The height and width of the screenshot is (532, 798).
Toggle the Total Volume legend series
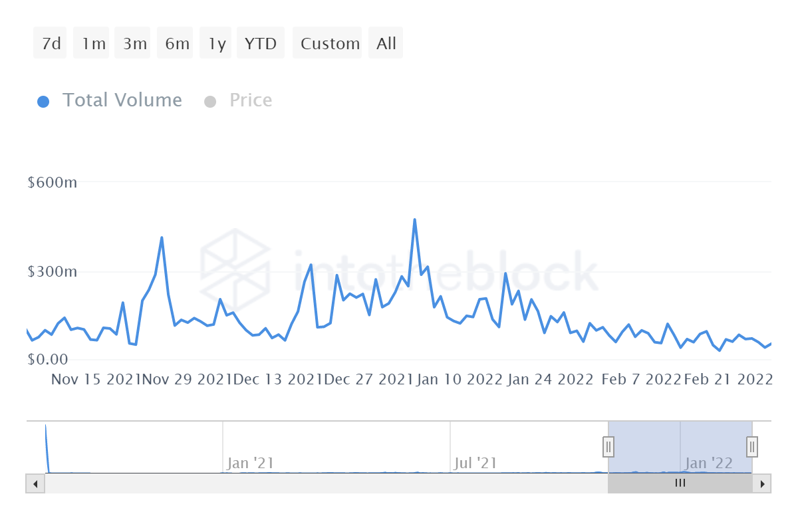[x=122, y=100]
